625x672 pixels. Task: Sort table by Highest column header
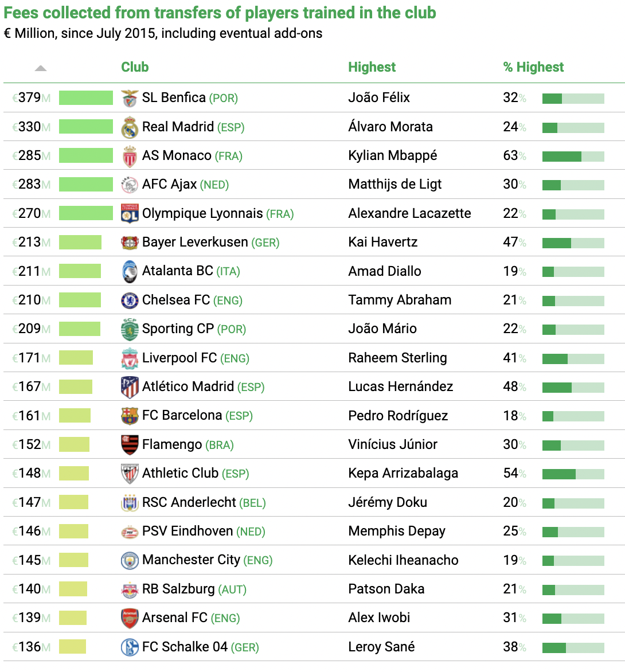[x=372, y=67]
